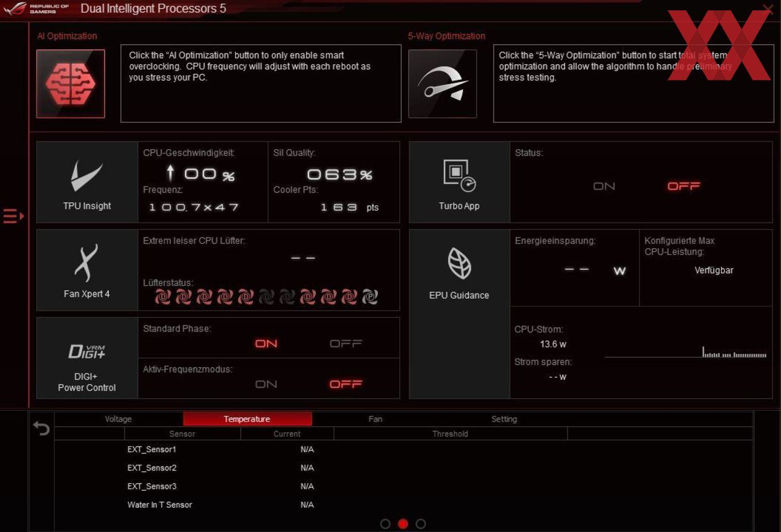
Task: Select the EXT_Sensor3 row
Action: pos(403,486)
